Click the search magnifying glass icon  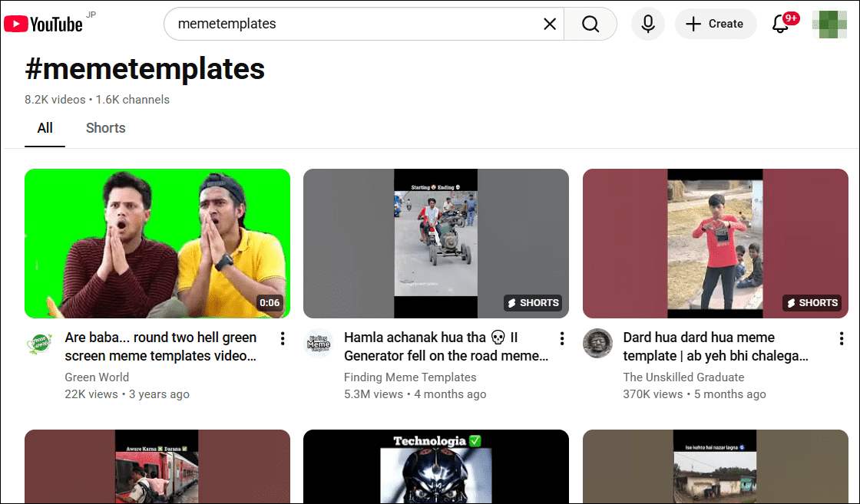[590, 24]
